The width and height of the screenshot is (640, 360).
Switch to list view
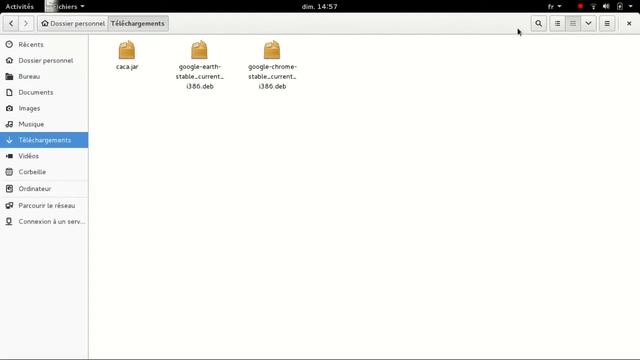pos(558,24)
